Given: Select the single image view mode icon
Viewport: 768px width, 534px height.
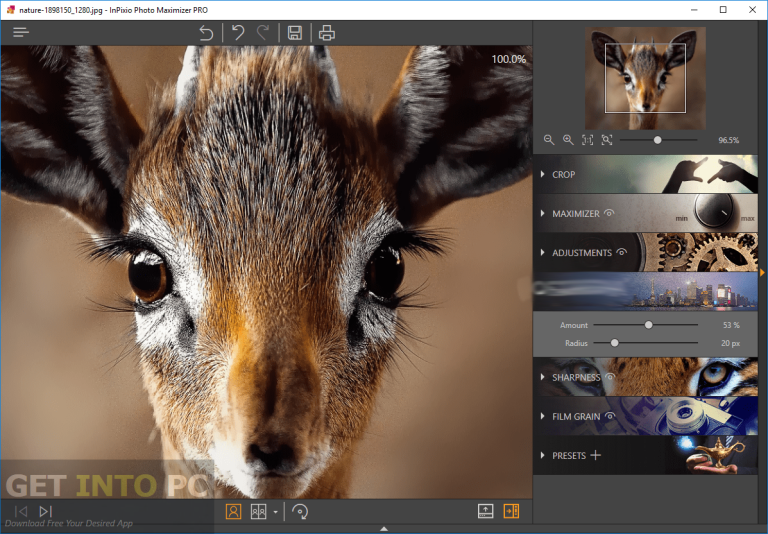Looking at the screenshot, I should [233, 511].
